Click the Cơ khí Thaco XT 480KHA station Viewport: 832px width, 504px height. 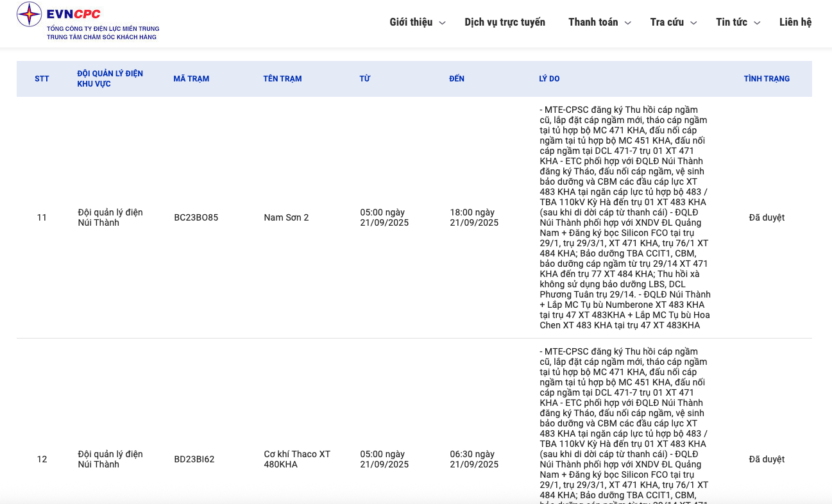(x=297, y=459)
